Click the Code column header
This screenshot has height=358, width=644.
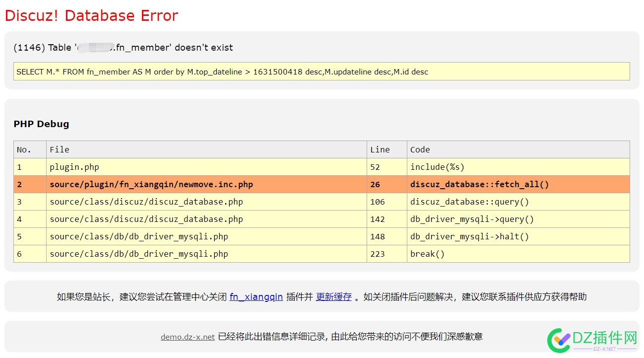coord(518,149)
